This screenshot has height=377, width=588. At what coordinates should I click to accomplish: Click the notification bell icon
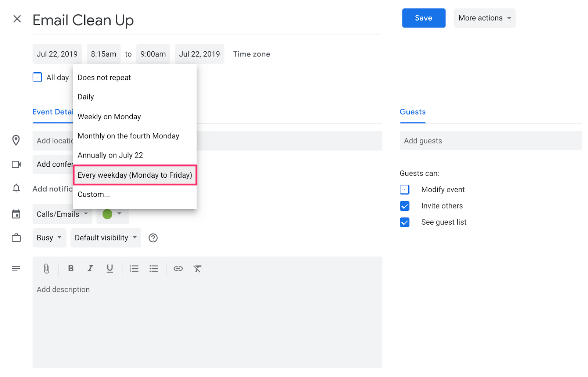tap(16, 188)
